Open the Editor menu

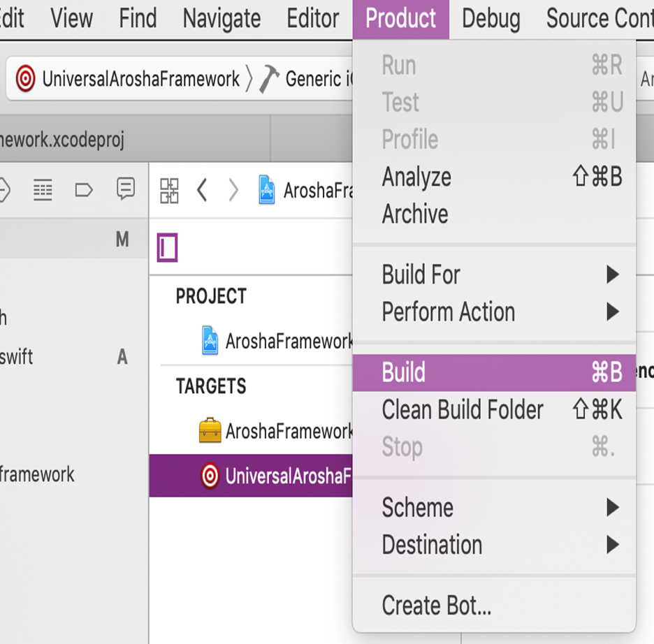click(313, 19)
